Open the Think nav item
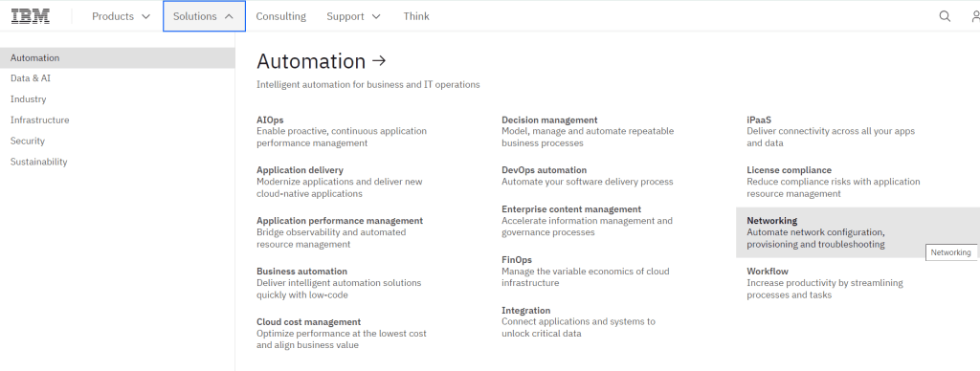The image size is (980, 371). [x=416, y=16]
